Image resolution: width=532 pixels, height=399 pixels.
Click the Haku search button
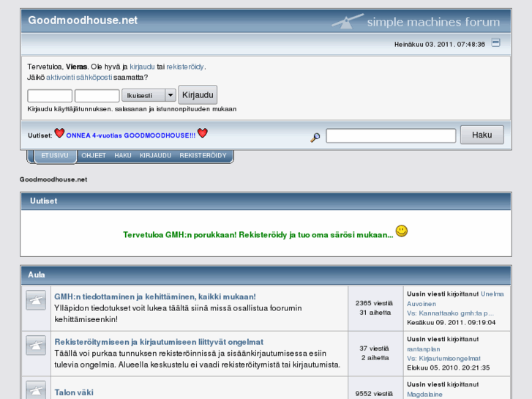(x=482, y=135)
